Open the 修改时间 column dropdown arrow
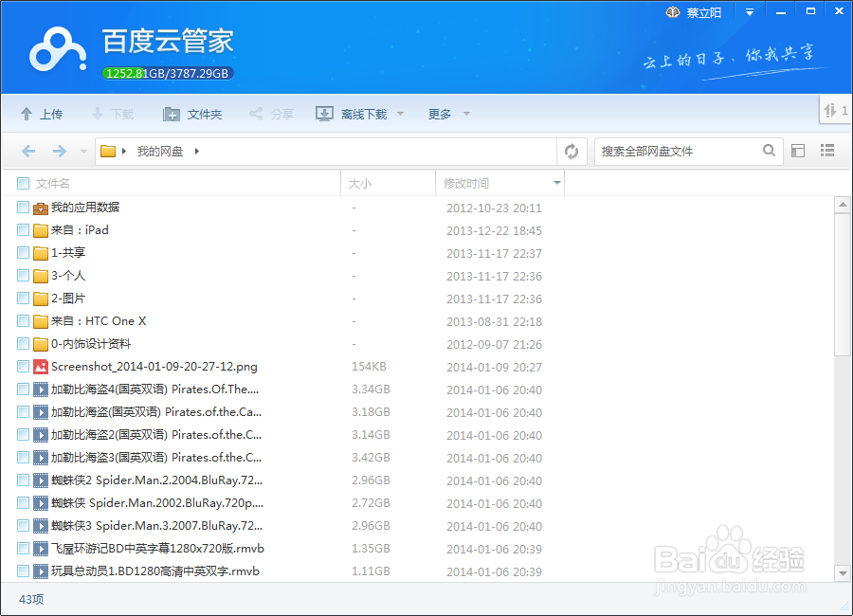 tap(554, 182)
